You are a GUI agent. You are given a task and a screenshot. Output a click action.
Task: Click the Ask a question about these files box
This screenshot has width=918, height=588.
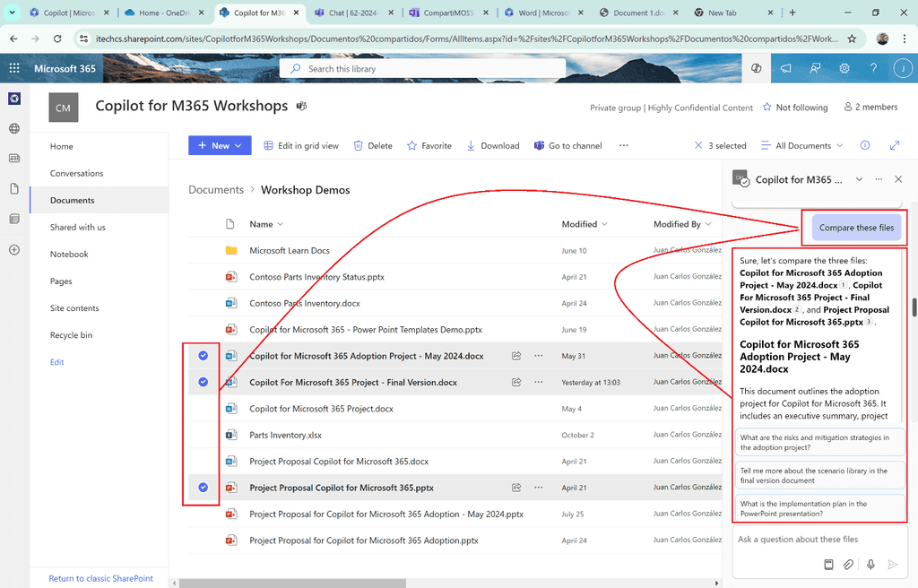coord(819,540)
